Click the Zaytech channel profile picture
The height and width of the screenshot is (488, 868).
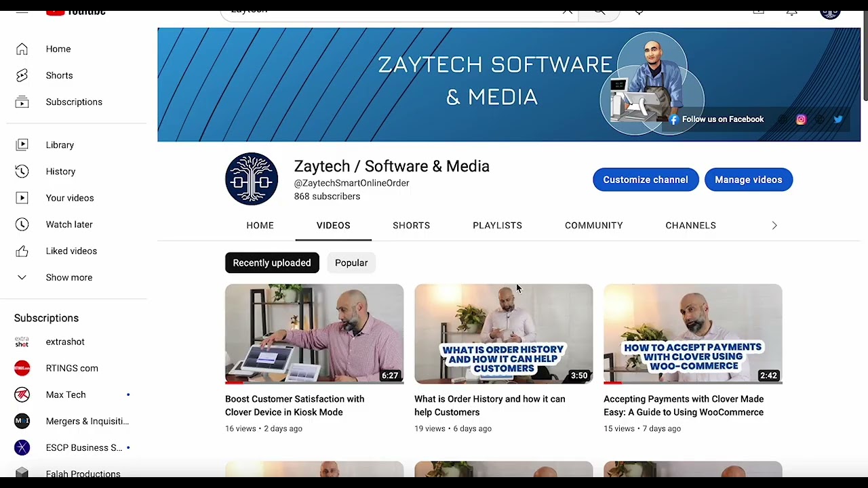tap(252, 179)
